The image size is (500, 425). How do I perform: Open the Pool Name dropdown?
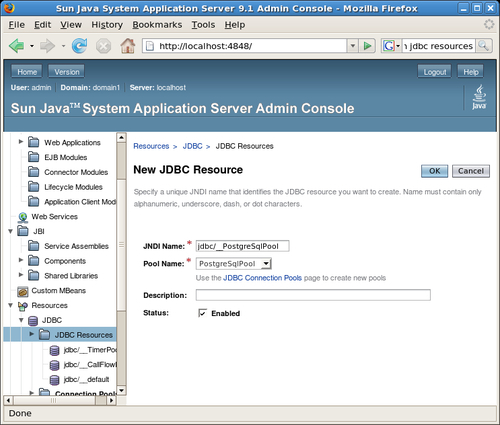[234, 264]
